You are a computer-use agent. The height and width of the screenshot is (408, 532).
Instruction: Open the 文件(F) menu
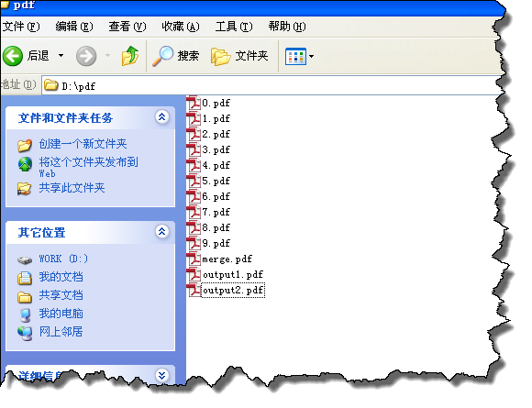21,27
